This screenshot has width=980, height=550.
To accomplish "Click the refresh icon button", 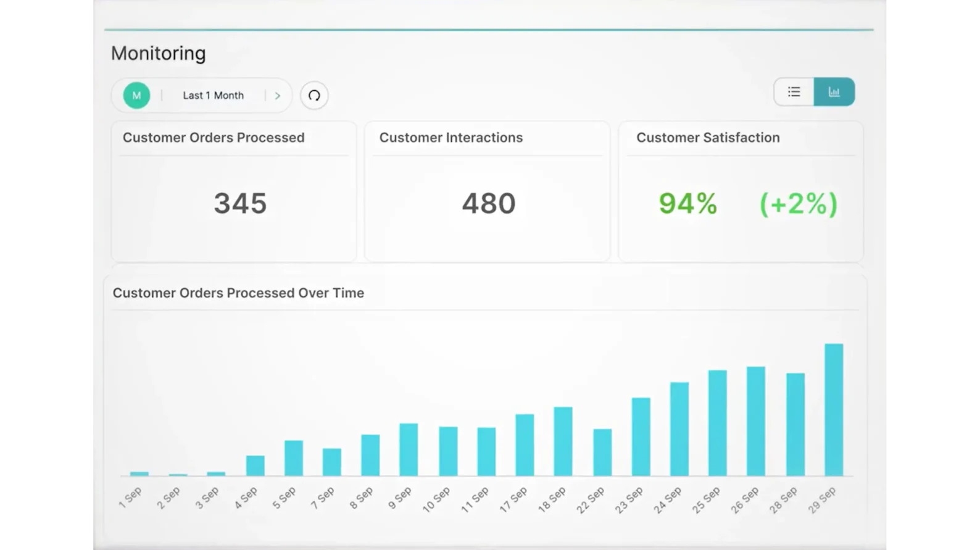I will pos(314,96).
